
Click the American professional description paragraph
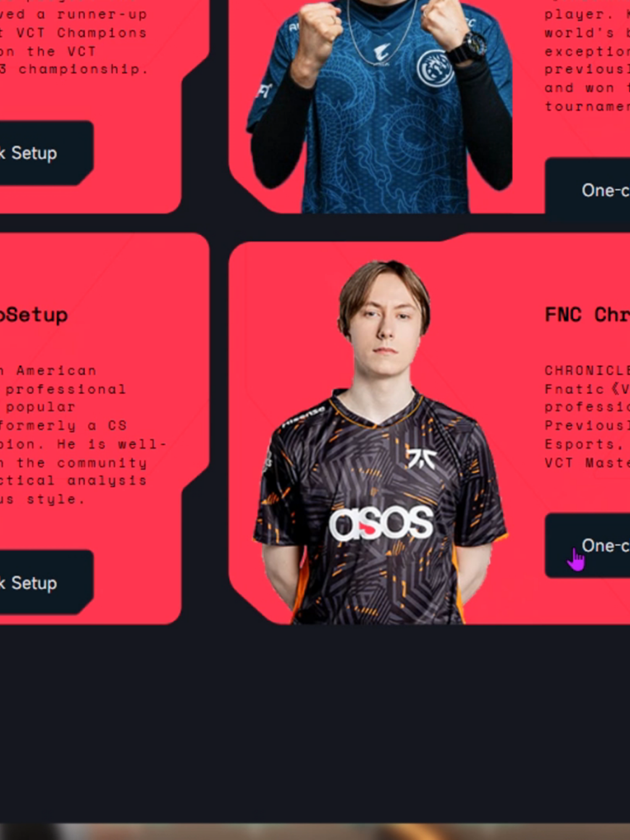point(83,435)
